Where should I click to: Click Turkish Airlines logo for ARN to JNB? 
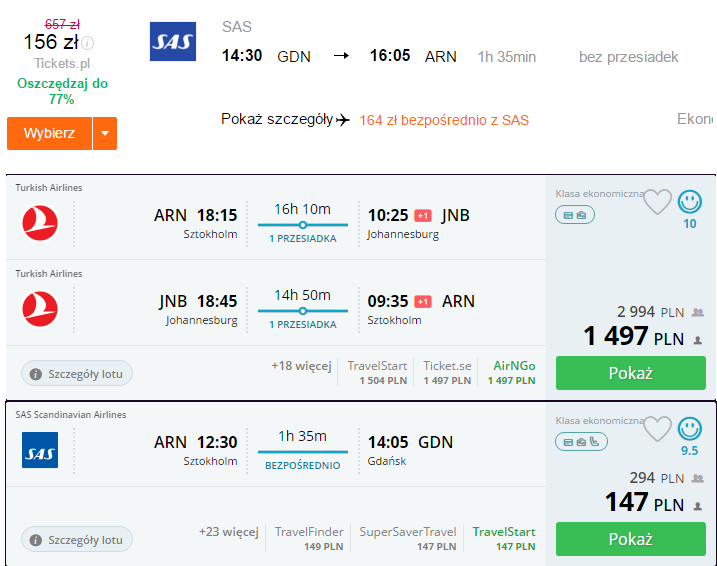tap(40, 223)
